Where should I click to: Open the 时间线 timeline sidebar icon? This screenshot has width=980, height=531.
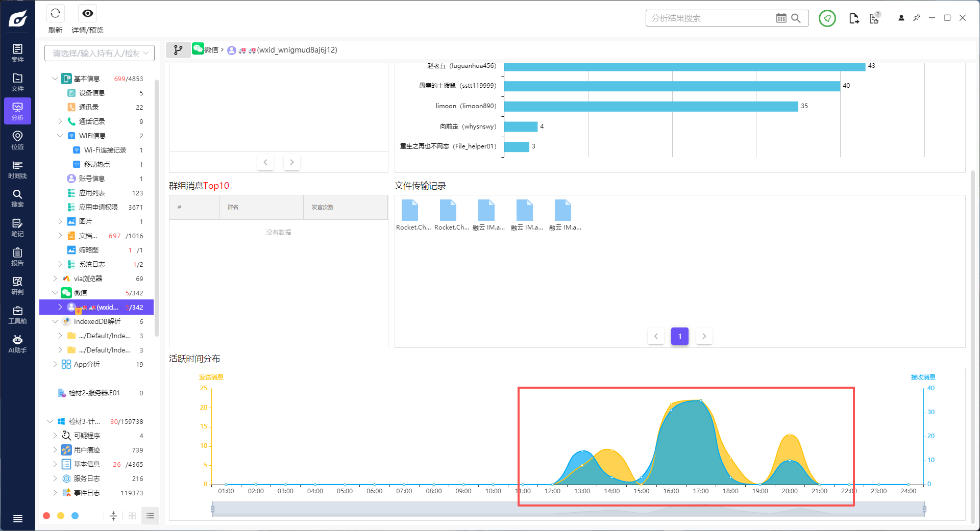17,170
